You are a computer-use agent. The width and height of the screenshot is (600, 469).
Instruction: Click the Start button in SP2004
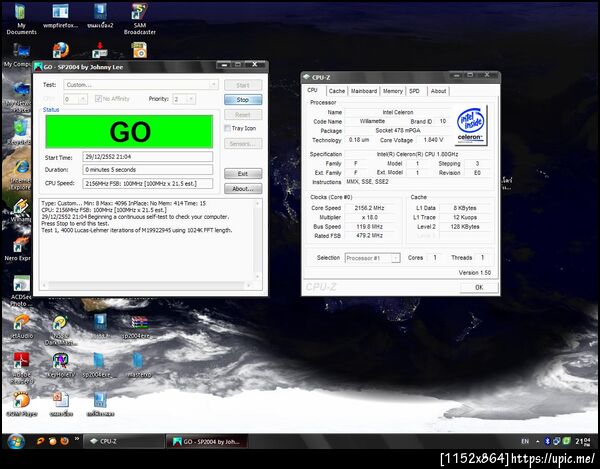pos(243,85)
